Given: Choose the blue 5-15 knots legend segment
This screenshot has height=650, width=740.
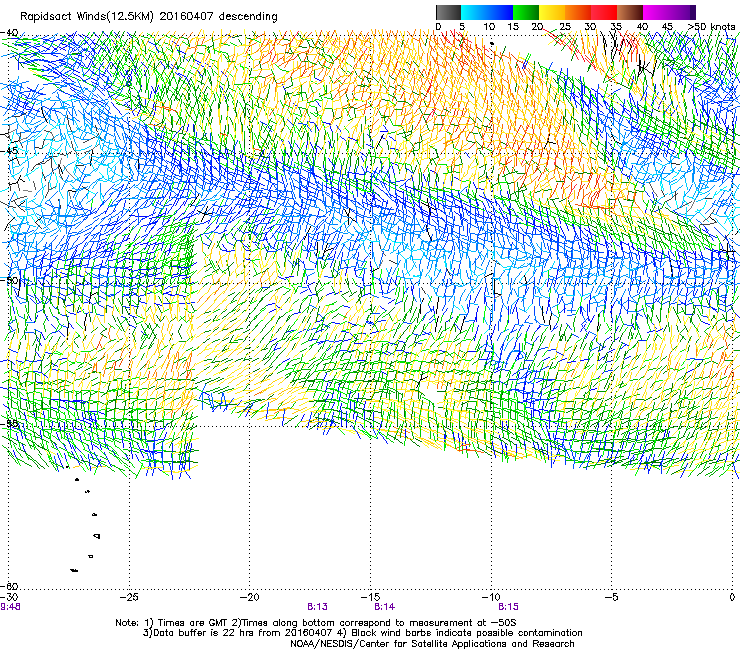Looking at the screenshot, I should coord(487,12).
